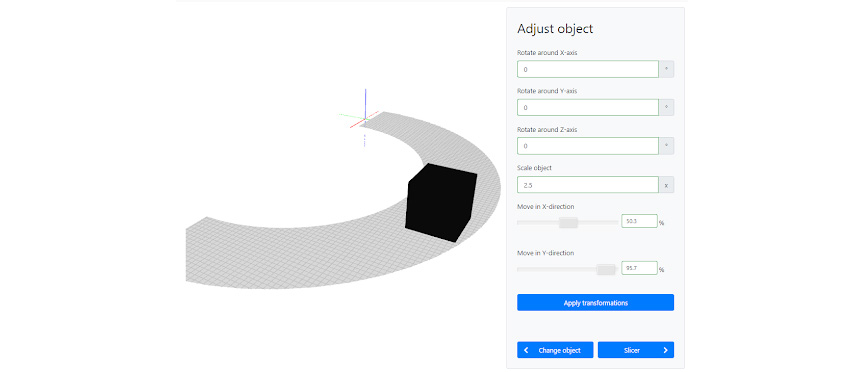Click the Move in Y-direction slider handle

(x=606, y=269)
